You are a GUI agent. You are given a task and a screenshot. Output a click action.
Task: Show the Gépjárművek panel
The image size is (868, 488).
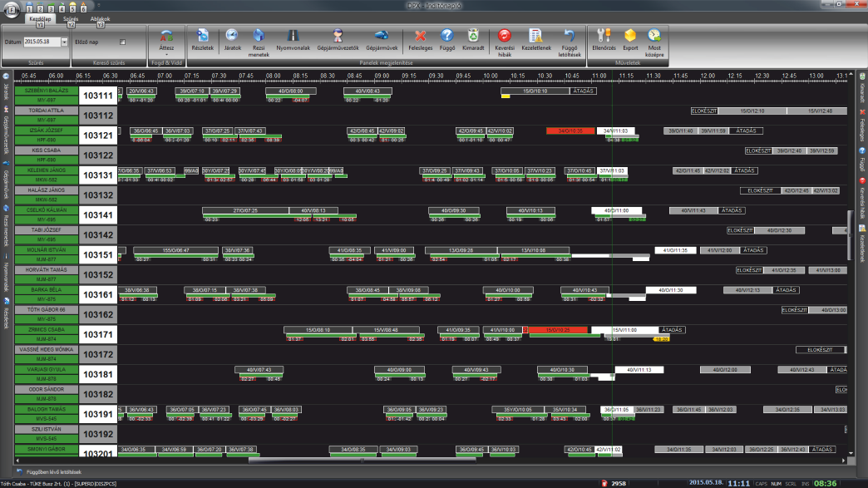pyautogui.click(x=382, y=41)
